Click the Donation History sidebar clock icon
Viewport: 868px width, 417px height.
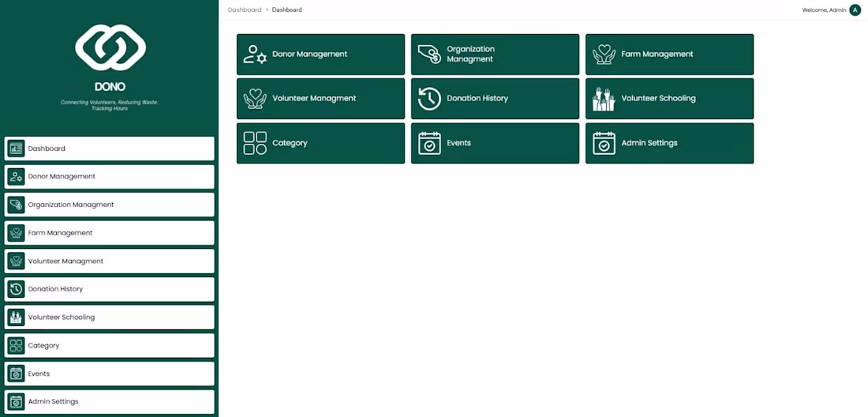click(16, 289)
